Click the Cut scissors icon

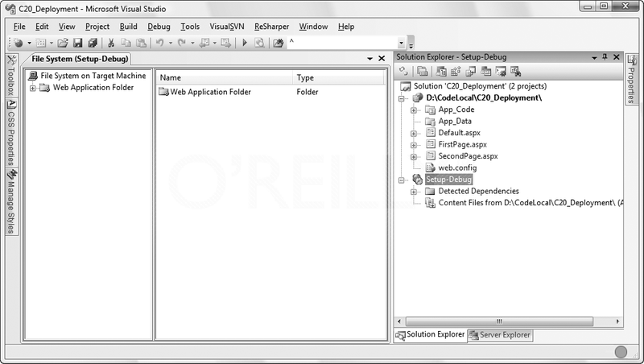tap(110, 43)
